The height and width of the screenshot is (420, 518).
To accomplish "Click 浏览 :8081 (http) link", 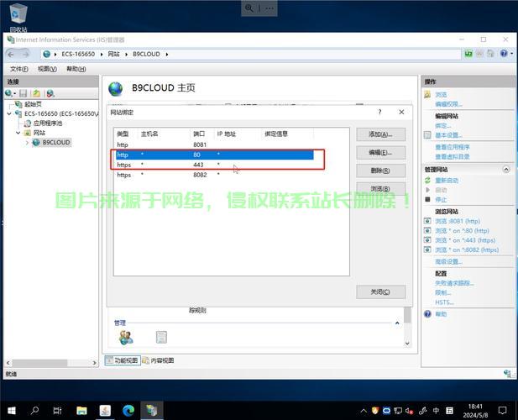I will click(x=458, y=221).
